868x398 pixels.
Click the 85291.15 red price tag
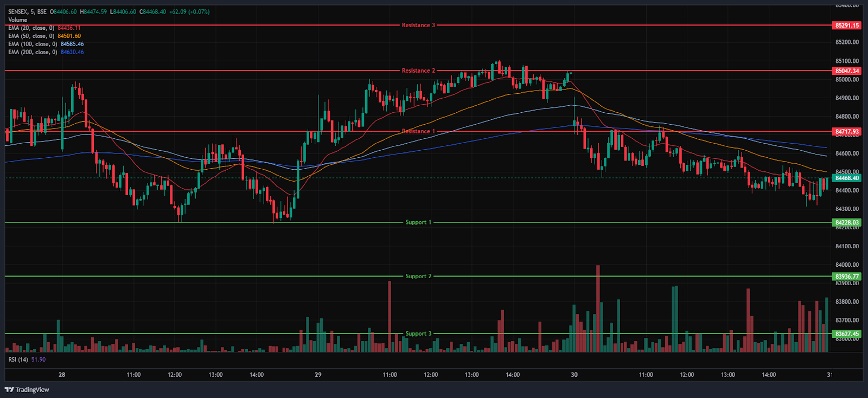(847, 25)
